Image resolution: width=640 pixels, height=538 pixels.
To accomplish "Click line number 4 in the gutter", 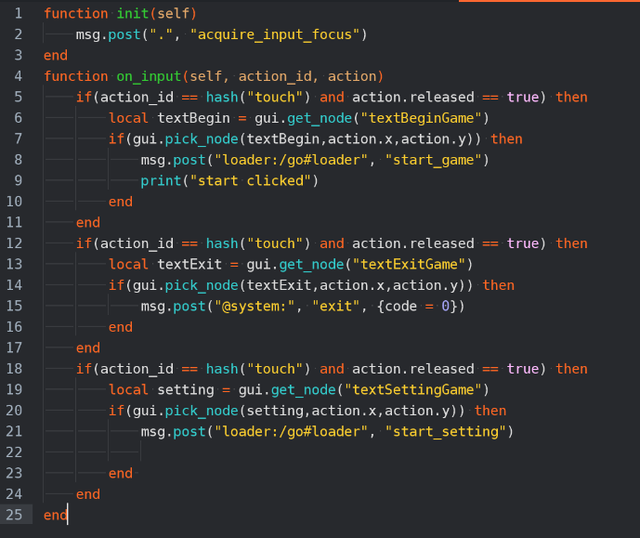I will pyautogui.click(x=18, y=76).
